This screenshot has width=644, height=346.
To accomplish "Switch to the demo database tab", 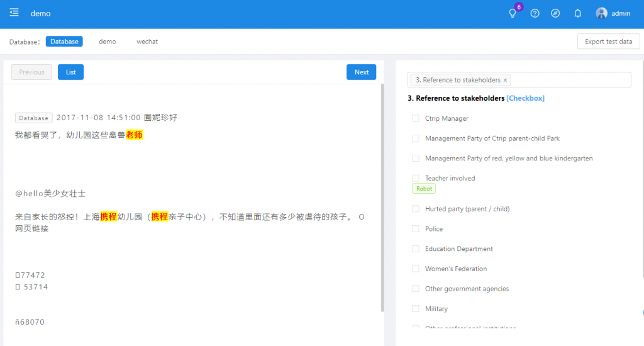I will coord(108,42).
